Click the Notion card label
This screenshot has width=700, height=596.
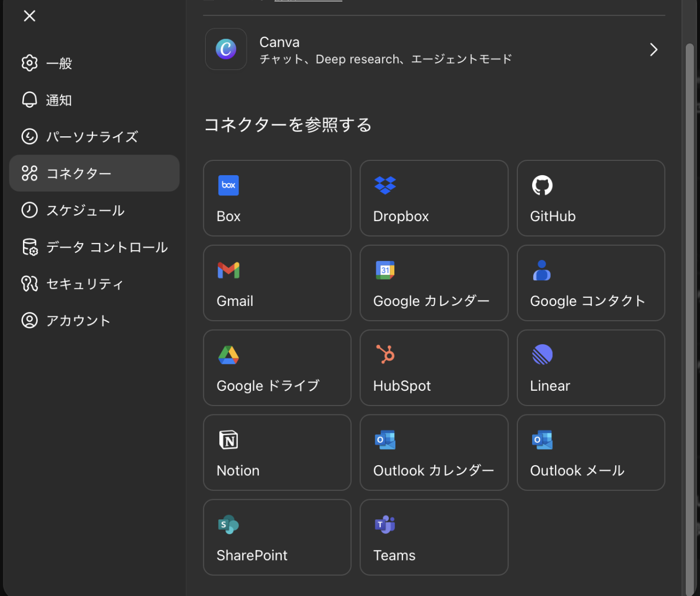tap(238, 471)
